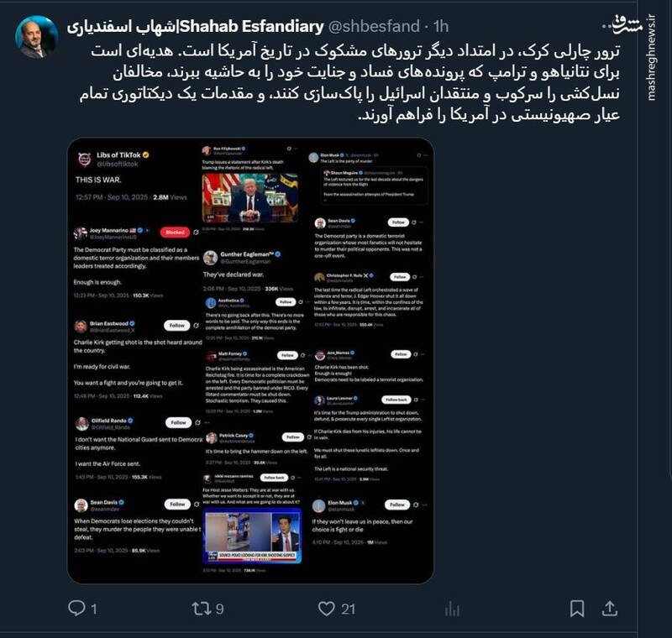Viewport: 672px width, 638px height.
Task: Click Follow next to Oilfield Rando
Action: pyautogui.click(x=178, y=422)
